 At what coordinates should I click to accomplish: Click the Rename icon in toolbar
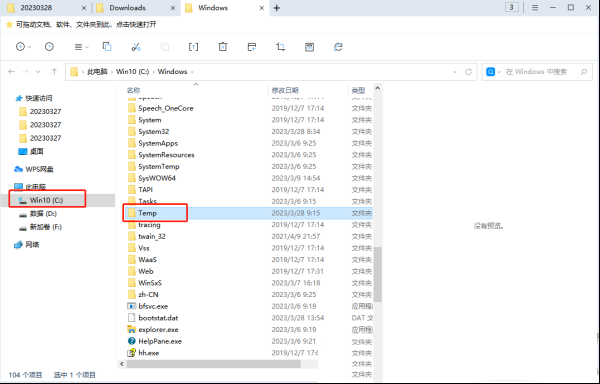pos(194,47)
